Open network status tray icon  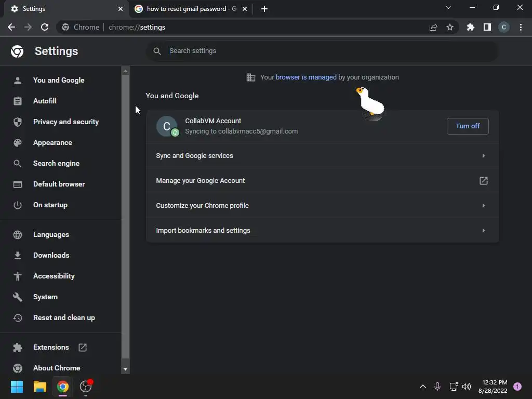point(454,387)
